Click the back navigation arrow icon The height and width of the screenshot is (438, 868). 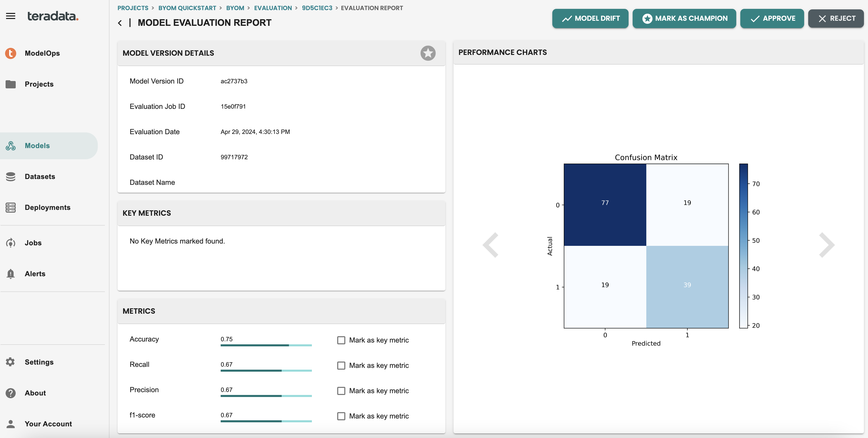[120, 22]
